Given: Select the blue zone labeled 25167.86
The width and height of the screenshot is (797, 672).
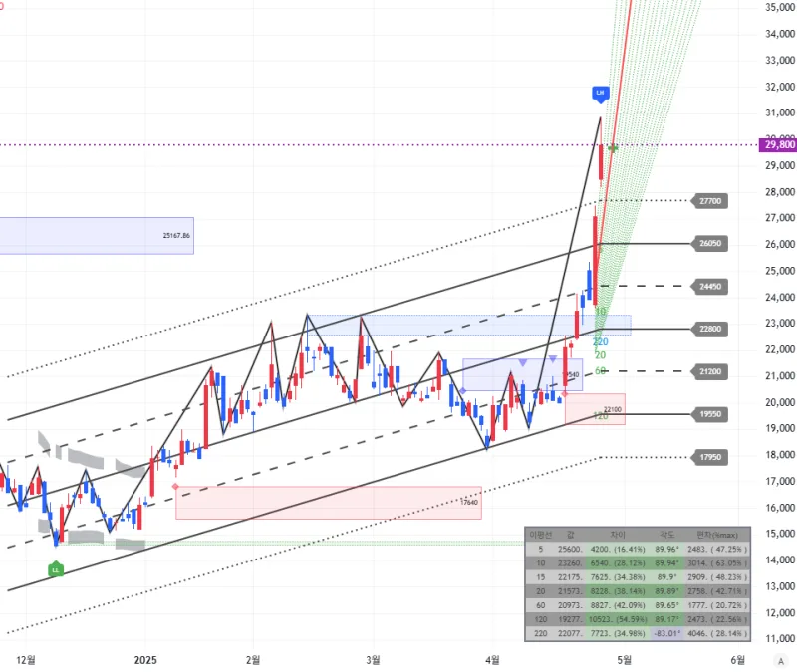Looking at the screenshot, I should click(97, 236).
